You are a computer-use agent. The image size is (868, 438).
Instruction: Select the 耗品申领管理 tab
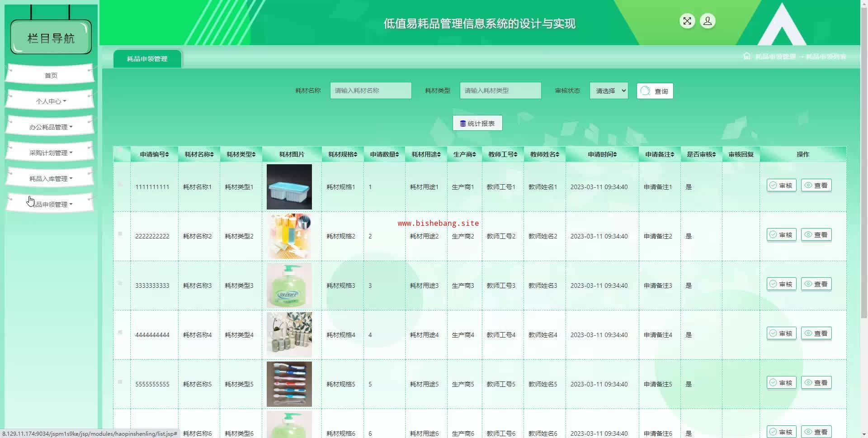tap(147, 59)
